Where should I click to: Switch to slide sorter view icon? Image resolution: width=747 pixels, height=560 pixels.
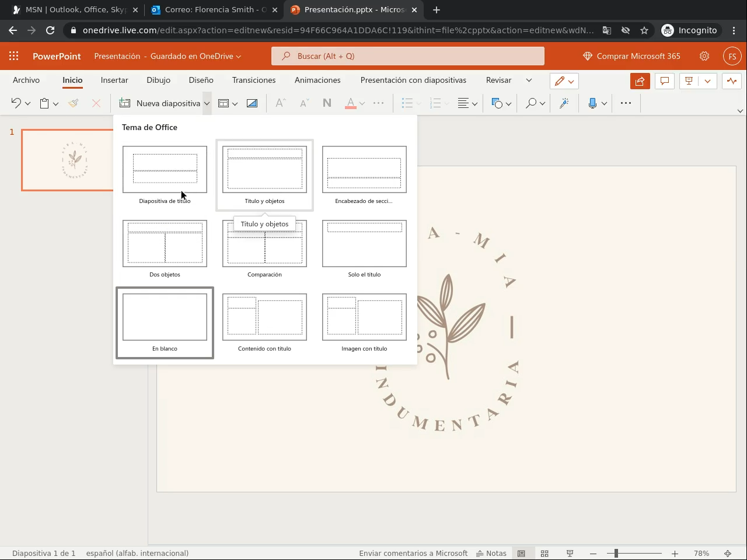click(x=544, y=553)
